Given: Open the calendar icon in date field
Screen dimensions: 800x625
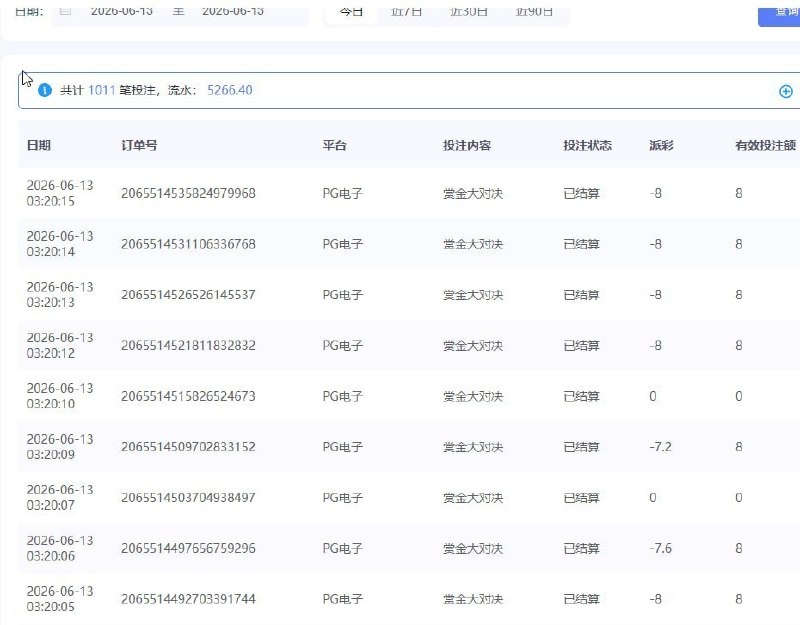Looking at the screenshot, I should pyautogui.click(x=65, y=10).
